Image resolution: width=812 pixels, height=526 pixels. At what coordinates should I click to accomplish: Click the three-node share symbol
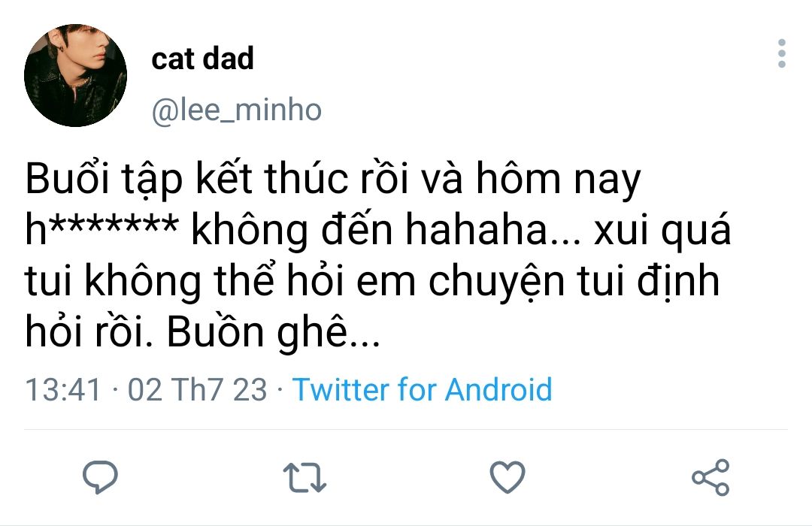pos(710,477)
